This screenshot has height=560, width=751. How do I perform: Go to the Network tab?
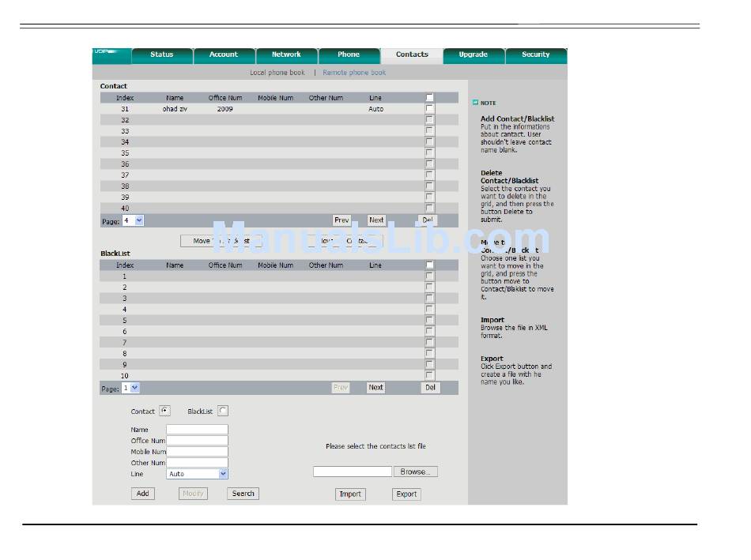pos(286,55)
